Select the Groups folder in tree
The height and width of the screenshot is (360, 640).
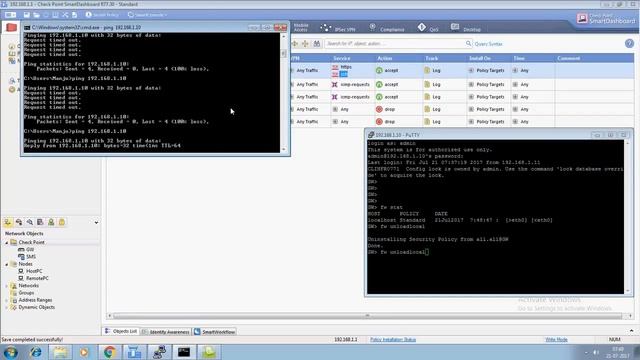pyautogui.click(x=22, y=293)
